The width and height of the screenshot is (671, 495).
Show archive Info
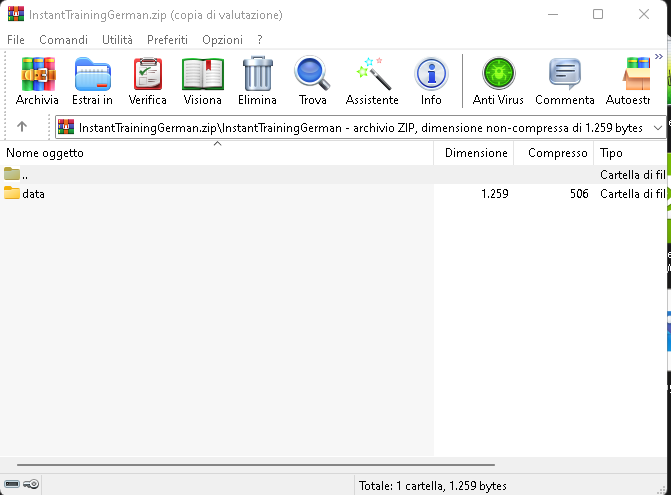point(431,81)
